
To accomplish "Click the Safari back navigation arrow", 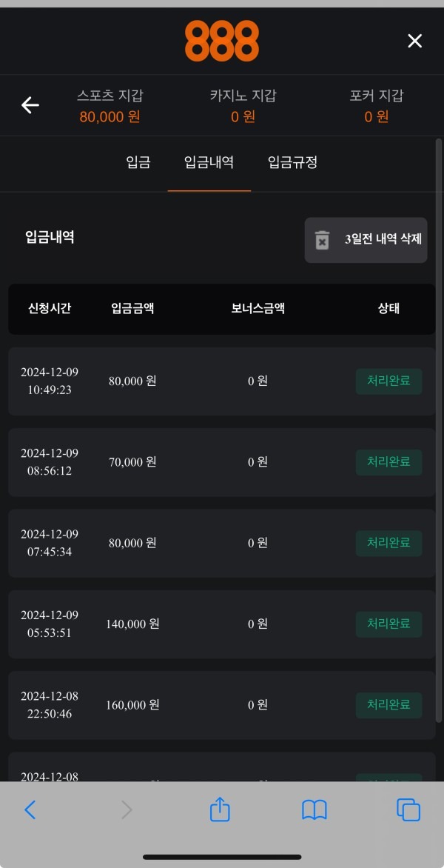I will pyautogui.click(x=30, y=809).
